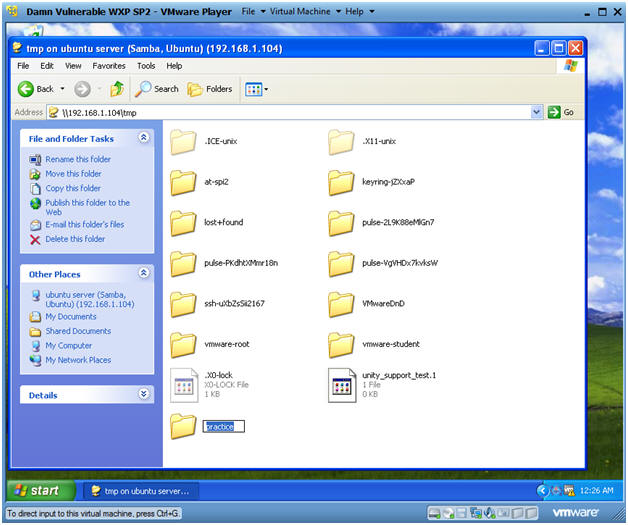Click Rename this folder link
Screen dimensions: 628x525
click(x=78, y=159)
